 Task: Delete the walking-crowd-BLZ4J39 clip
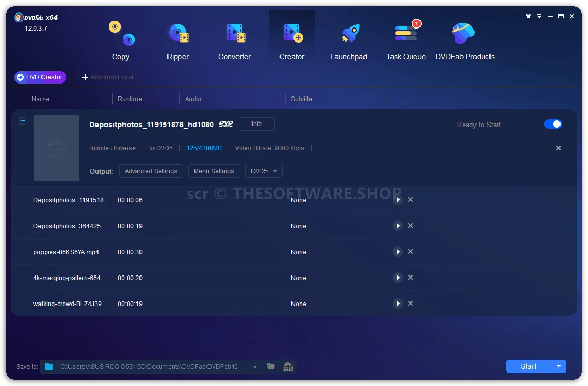(x=410, y=303)
